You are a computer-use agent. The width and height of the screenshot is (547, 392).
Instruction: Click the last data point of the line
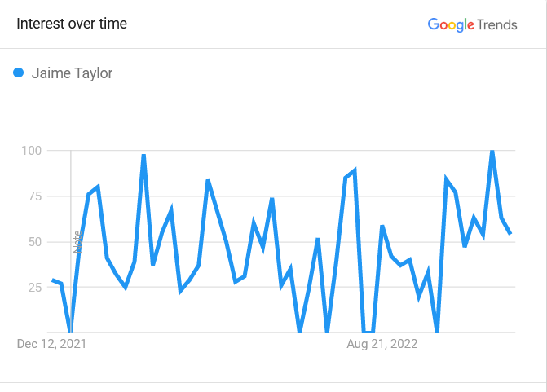(x=510, y=233)
